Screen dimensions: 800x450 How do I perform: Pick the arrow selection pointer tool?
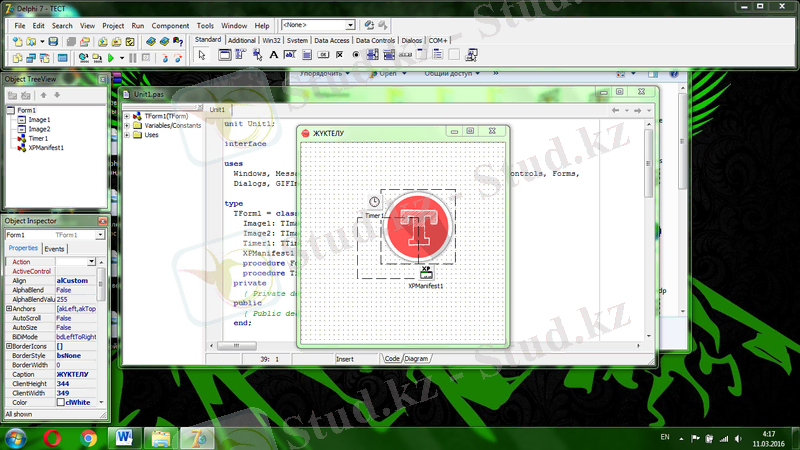pos(201,55)
